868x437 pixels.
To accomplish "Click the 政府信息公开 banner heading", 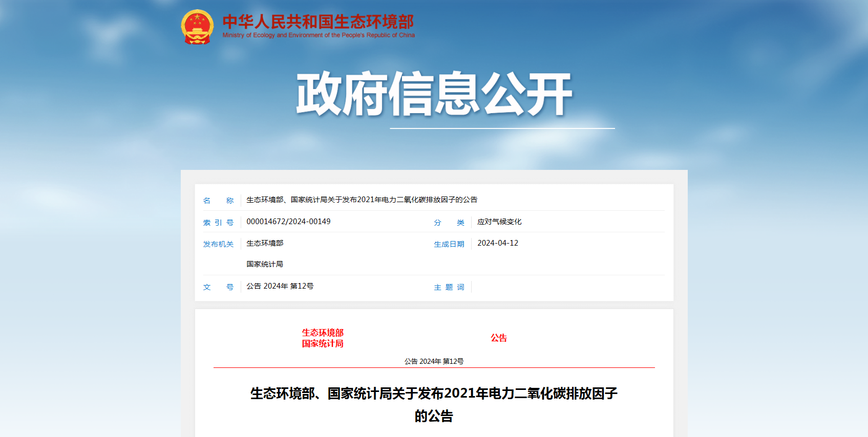I will [x=434, y=94].
